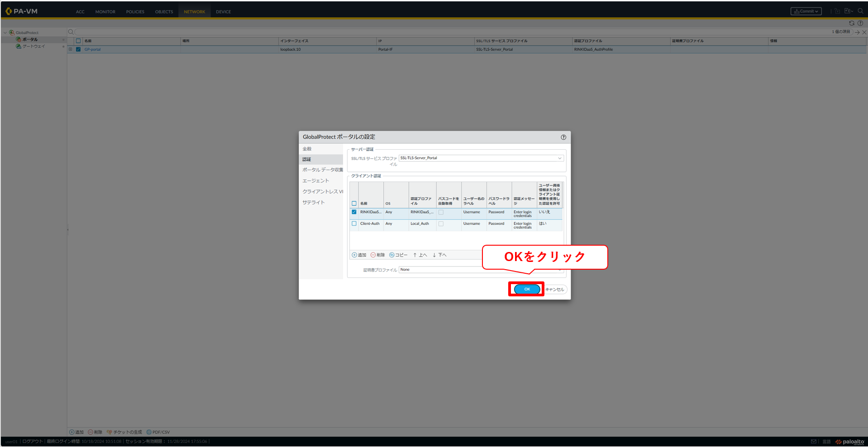This screenshot has width=868, height=447.
Task: Check the Client-Auth row checkbox
Action: (354, 224)
